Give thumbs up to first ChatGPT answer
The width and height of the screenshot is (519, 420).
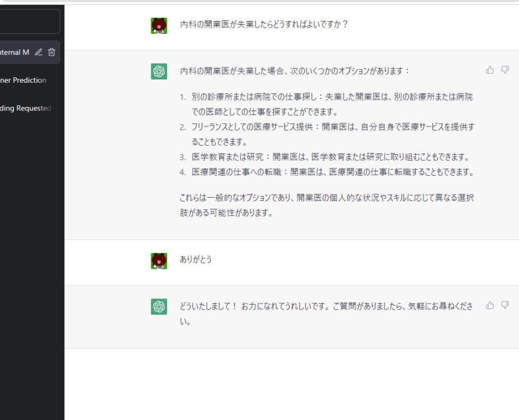point(490,70)
